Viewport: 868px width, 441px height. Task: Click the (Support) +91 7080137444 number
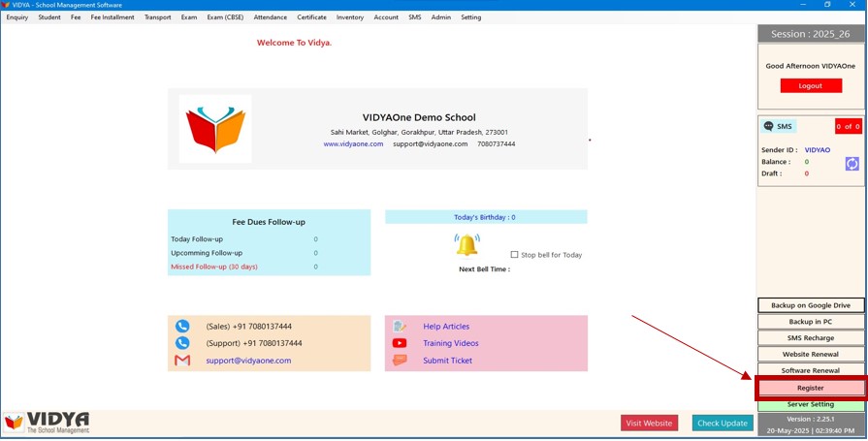point(254,343)
